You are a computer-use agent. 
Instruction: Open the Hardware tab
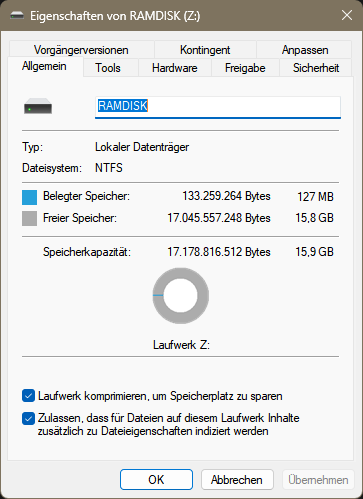point(175,68)
